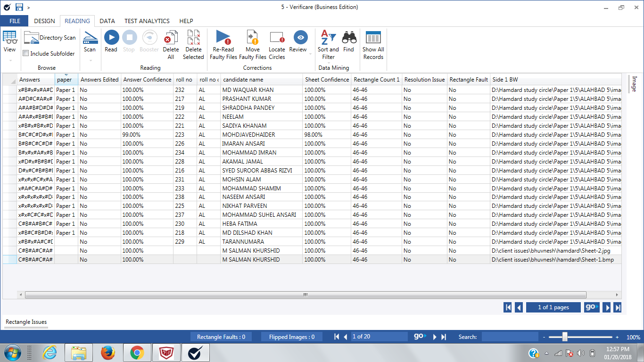
Task: Click Re-Read Faulty Files icon
Action: tap(223, 38)
